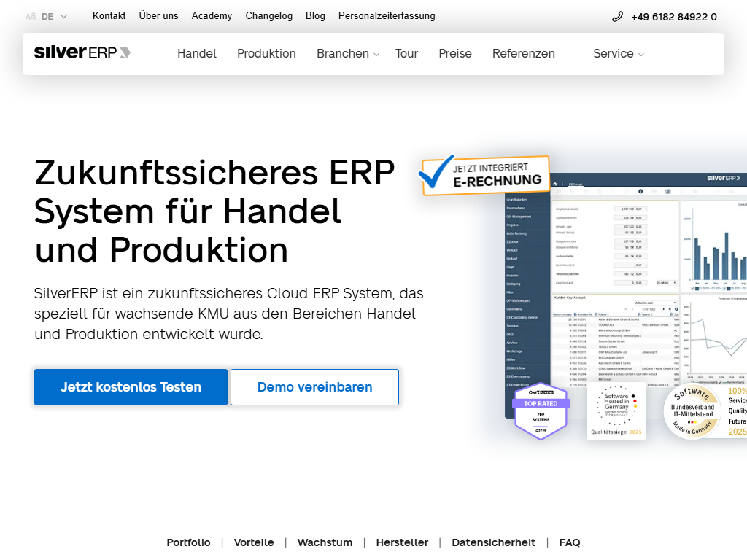
Task: Click the phone icon beside the number
Action: point(617,17)
